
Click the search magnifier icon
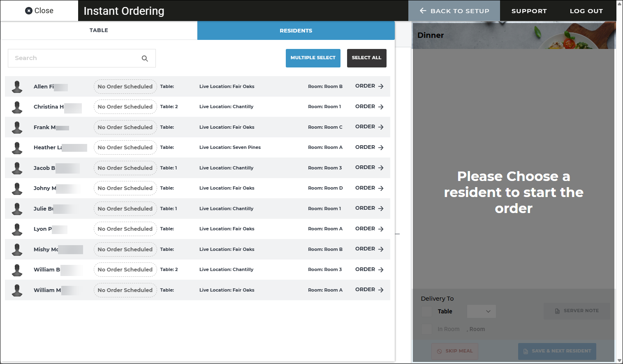click(145, 58)
